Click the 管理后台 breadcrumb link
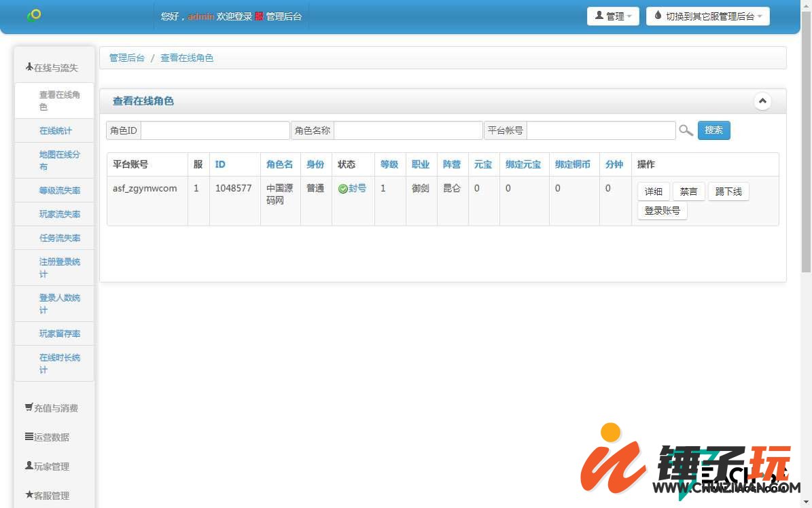The height and width of the screenshot is (508, 812). 126,58
